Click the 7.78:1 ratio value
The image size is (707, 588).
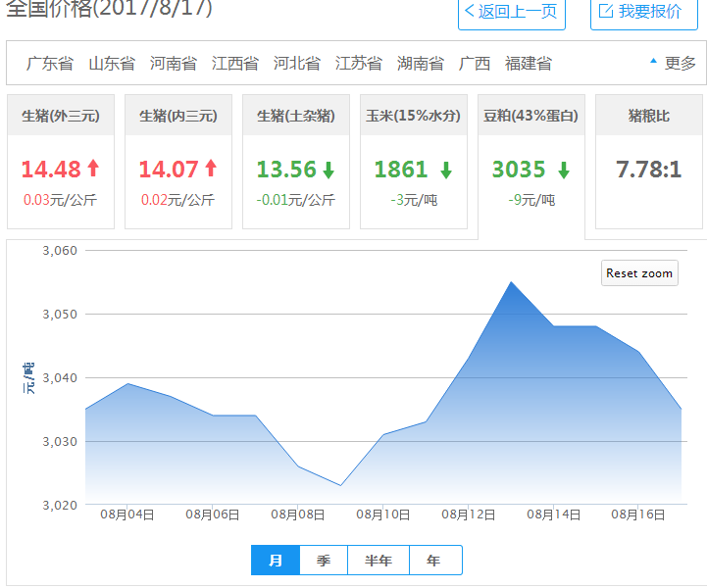pos(649,170)
